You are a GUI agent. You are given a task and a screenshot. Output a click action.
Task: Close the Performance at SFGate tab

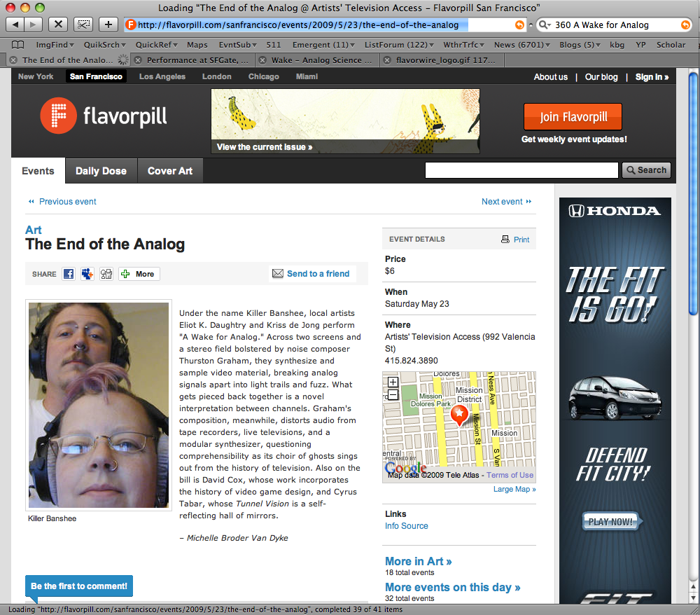tap(139, 60)
